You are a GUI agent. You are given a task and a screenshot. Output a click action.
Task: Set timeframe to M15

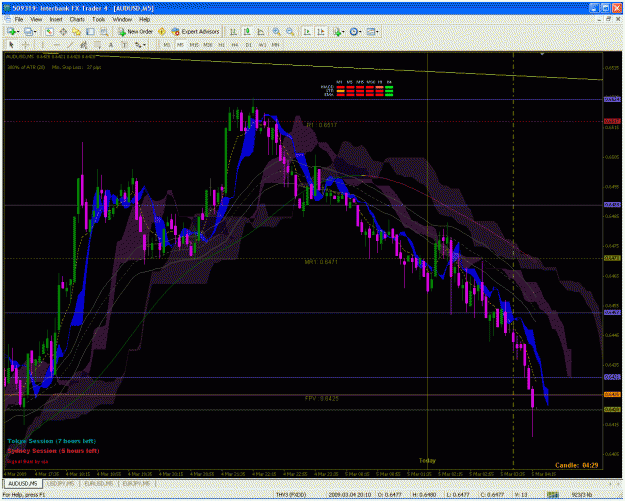pos(194,45)
